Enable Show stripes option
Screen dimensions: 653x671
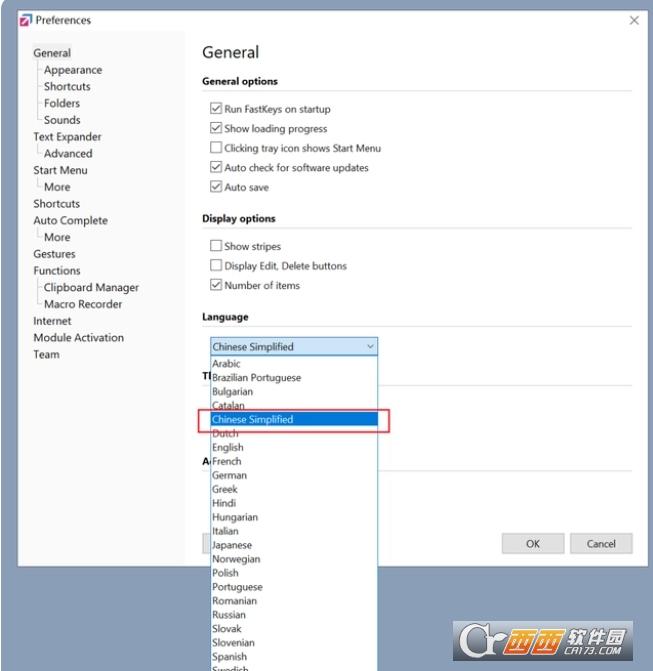pyautogui.click(x=216, y=246)
